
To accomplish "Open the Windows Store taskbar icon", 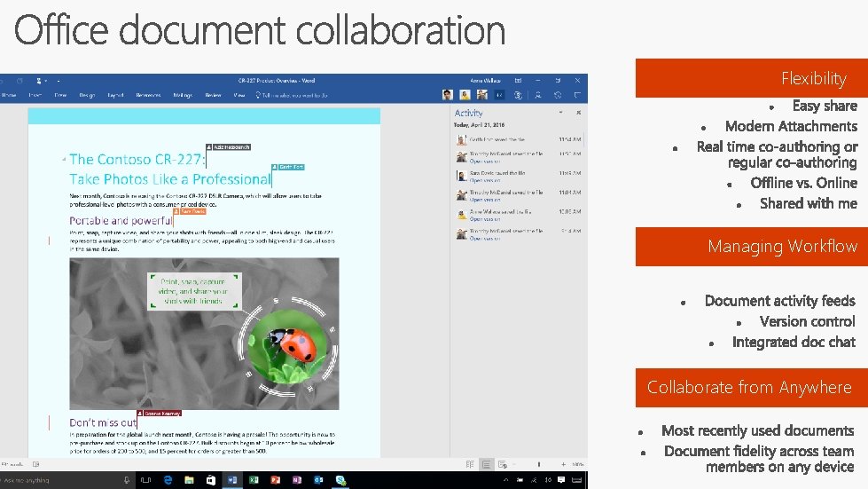I will click(x=211, y=480).
